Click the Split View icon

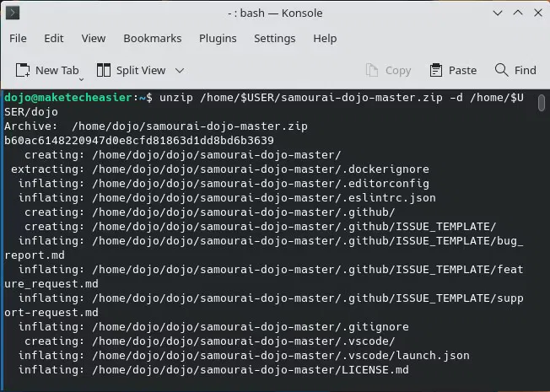[104, 70]
